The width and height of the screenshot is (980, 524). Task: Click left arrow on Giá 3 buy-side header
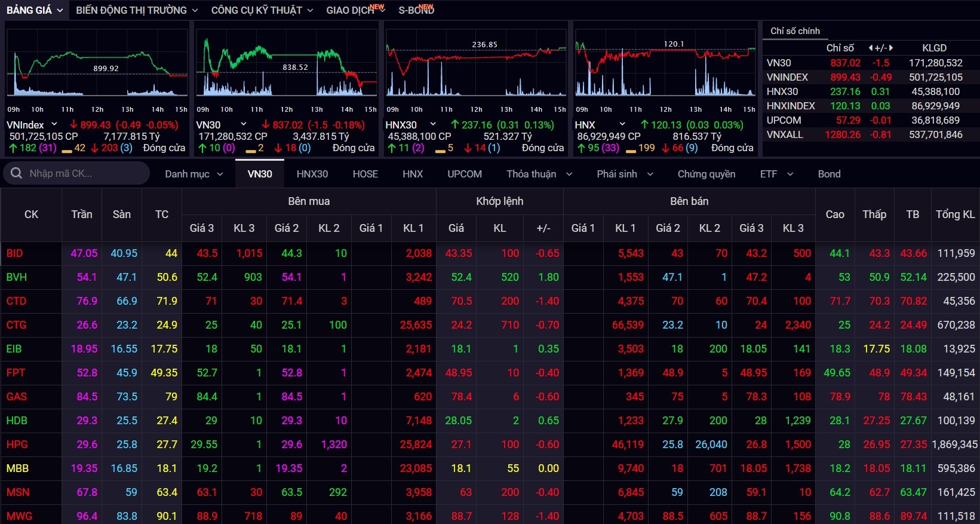click(x=187, y=228)
